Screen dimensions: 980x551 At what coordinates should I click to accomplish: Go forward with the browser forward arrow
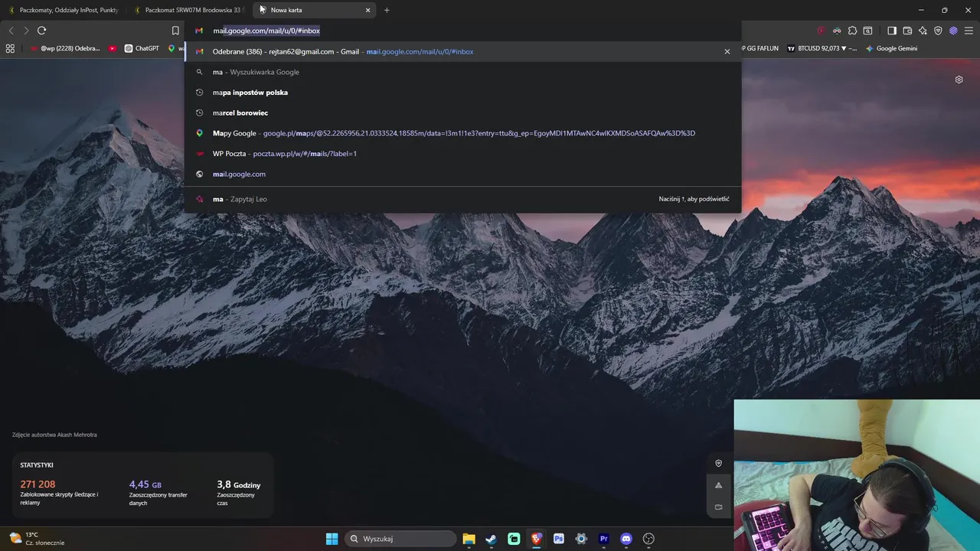pos(26,31)
